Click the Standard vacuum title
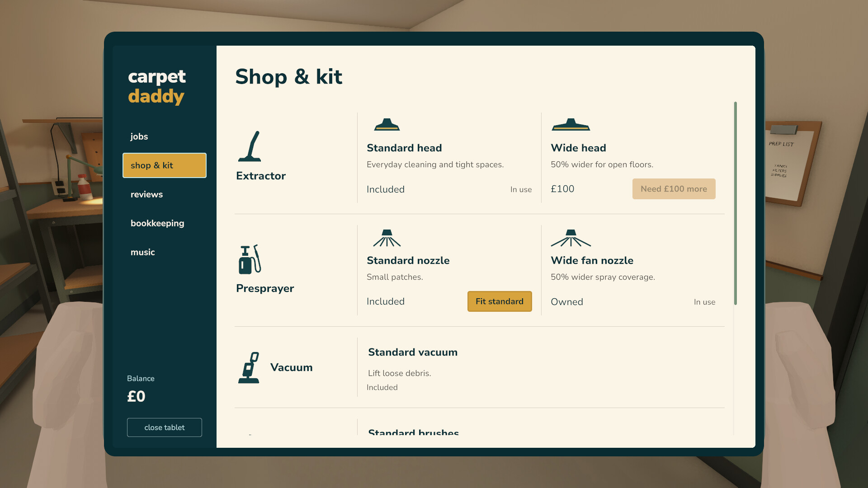The width and height of the screenshot is (868, 488). click(x=413, y=352)
